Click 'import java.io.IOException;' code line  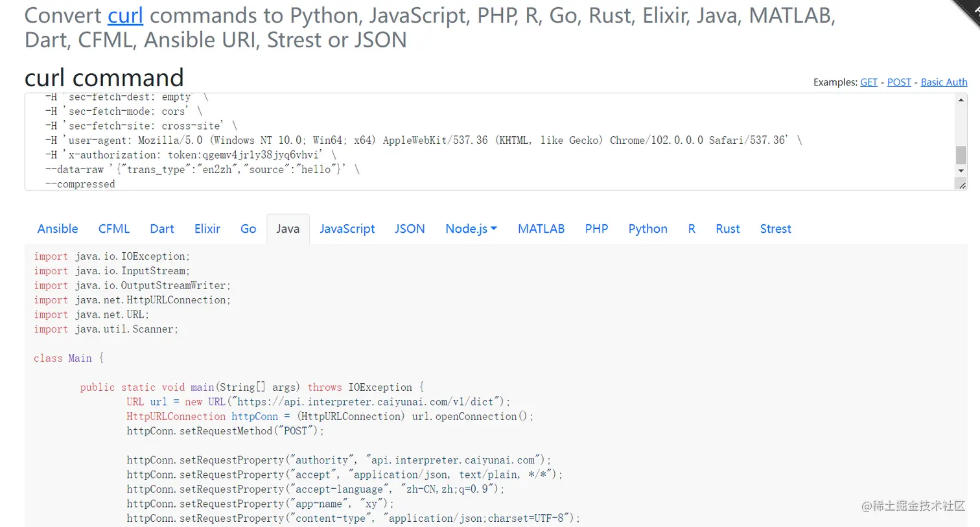pos(112,256)
